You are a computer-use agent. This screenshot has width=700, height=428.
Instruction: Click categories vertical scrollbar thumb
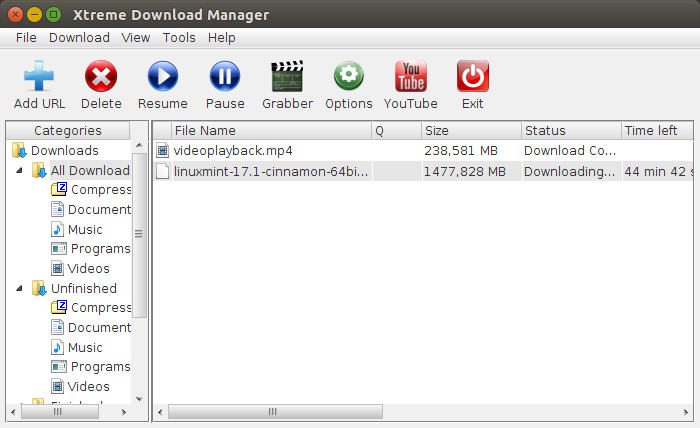click(x=139, y=234)
